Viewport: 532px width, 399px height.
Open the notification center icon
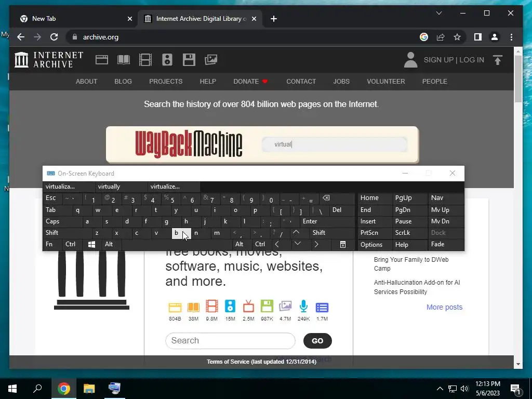515,389
